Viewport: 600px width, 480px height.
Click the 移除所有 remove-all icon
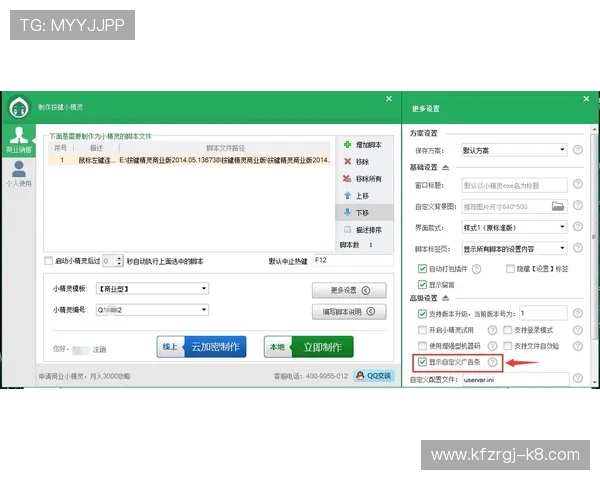point(347,178)
